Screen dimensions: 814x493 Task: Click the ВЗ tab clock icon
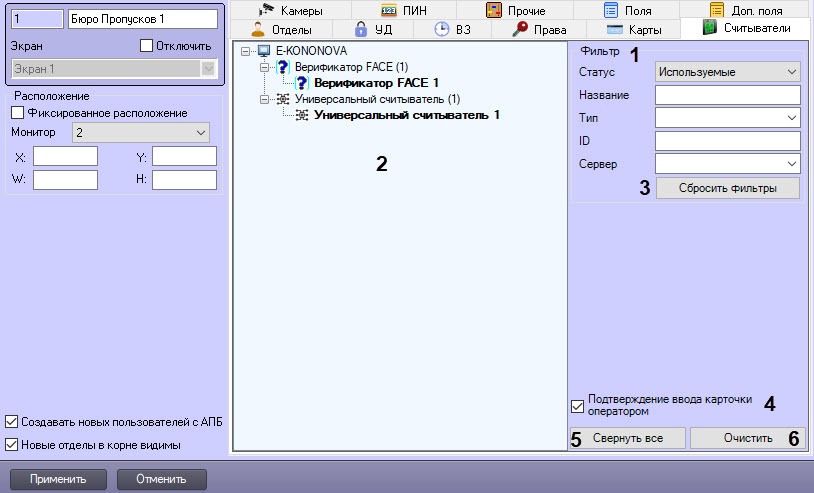click(x=441, y=29)
